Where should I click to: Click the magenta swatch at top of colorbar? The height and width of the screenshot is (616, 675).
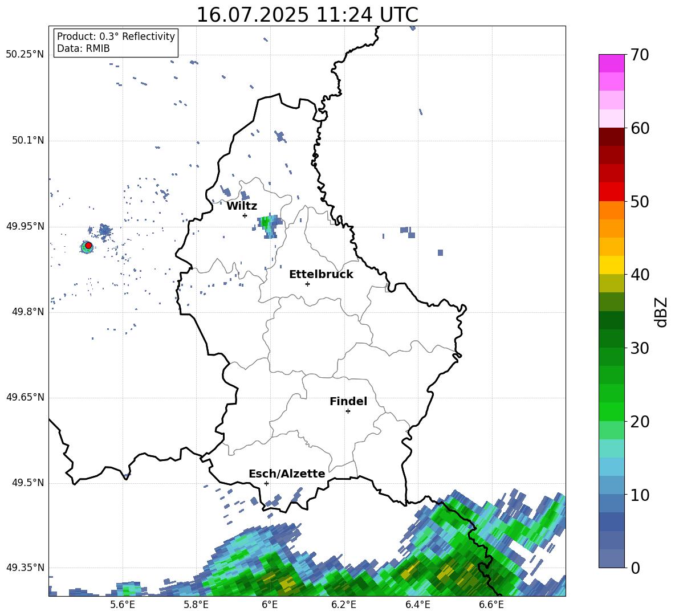click(x=612, y=64)
